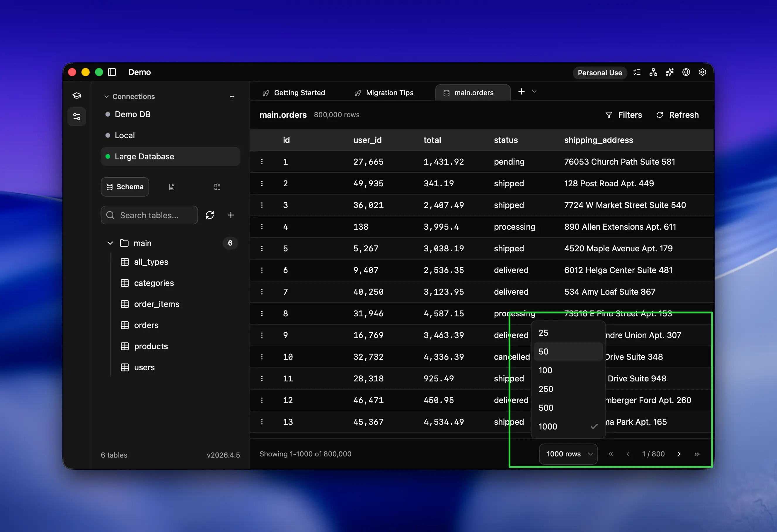Viewport: 777px width, 532px height.
Task: Open the 1000 rows page size dropdown
Action: 568,454
